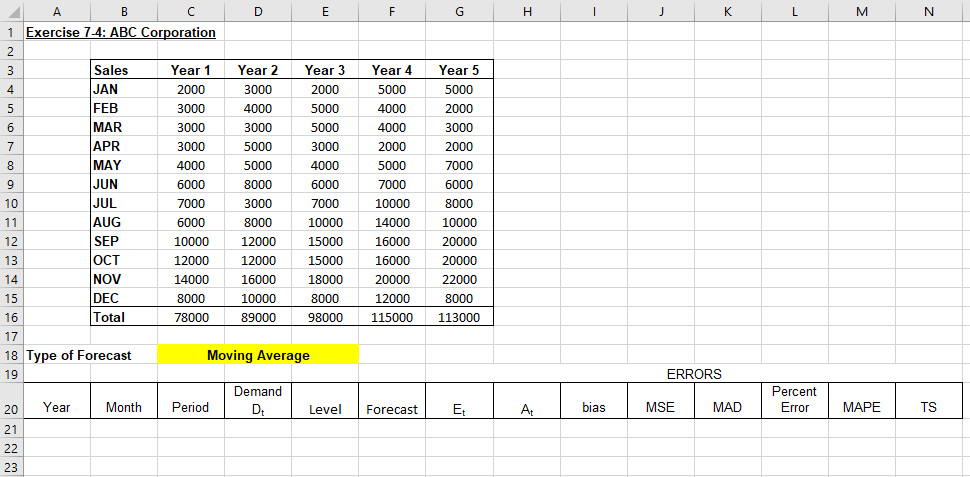970x477 pixels.
Task: Click the 'TS' column header
Action: [x=930, y=401]
